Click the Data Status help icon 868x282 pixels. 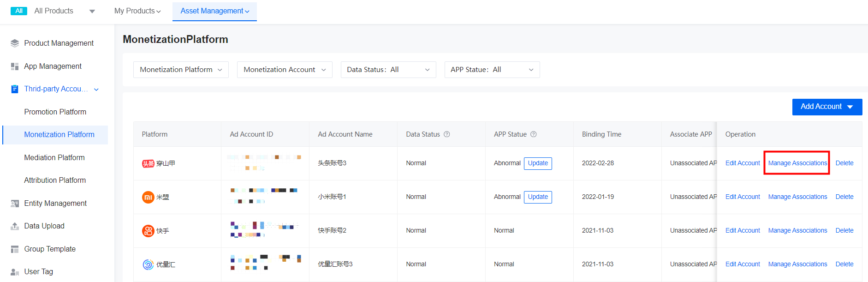click(446, 134)
